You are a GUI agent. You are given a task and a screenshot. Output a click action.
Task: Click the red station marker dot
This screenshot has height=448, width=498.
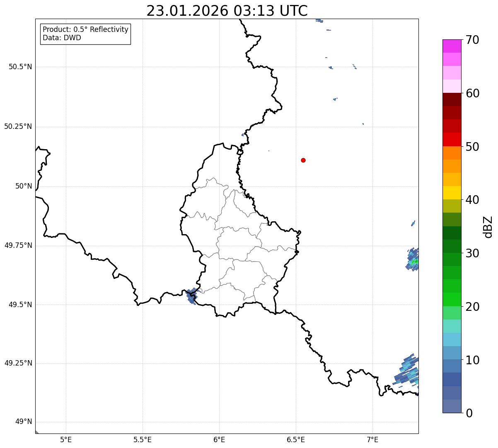(303, 160)
